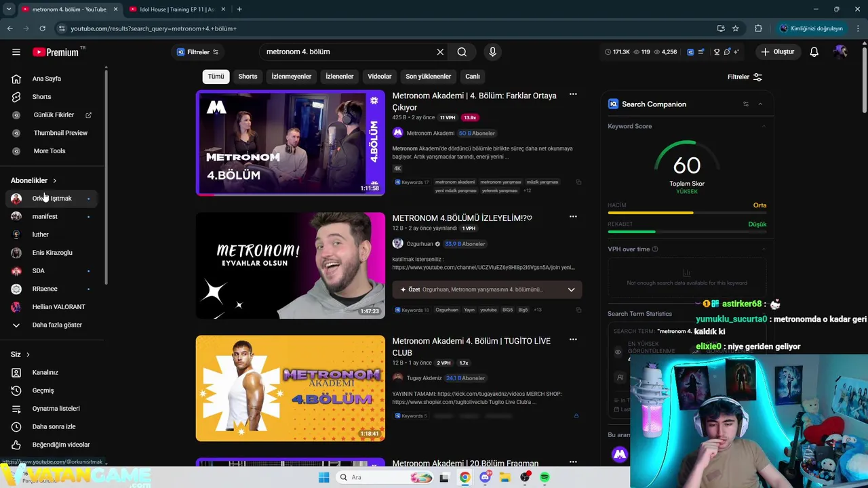The image size is (868, 488).
Task: Click the blue vidIQ logo in top toolbar
Action: coord(690,52)
